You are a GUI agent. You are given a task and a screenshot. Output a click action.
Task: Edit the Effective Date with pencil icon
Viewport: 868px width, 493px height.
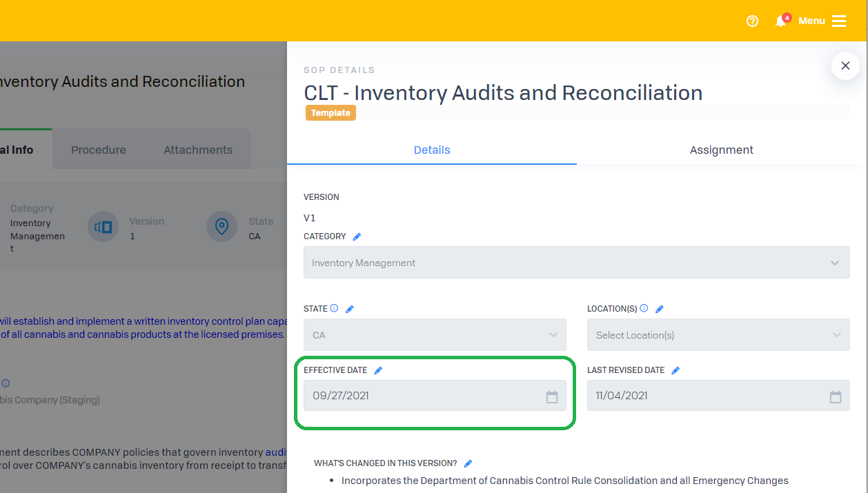(378, 370)
